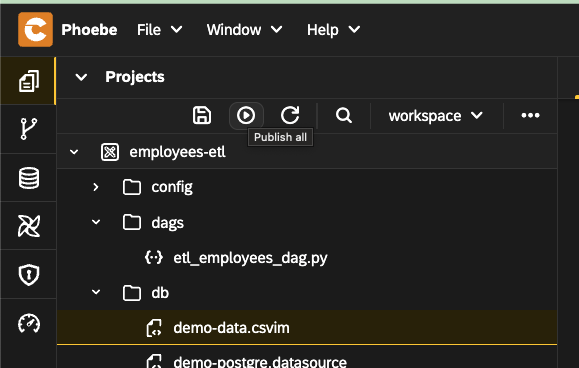
Task: Select the db folder label
Action: pyautogui.click(x=160, y=293)
